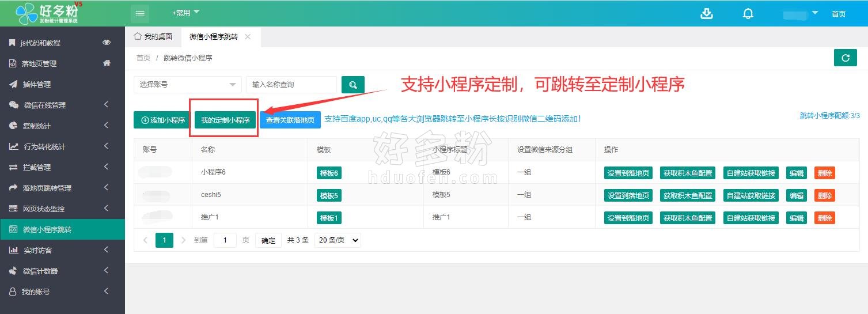Open the 20 条/页 page size dropdown
868x314 pixels.
(x=338, y=240)
